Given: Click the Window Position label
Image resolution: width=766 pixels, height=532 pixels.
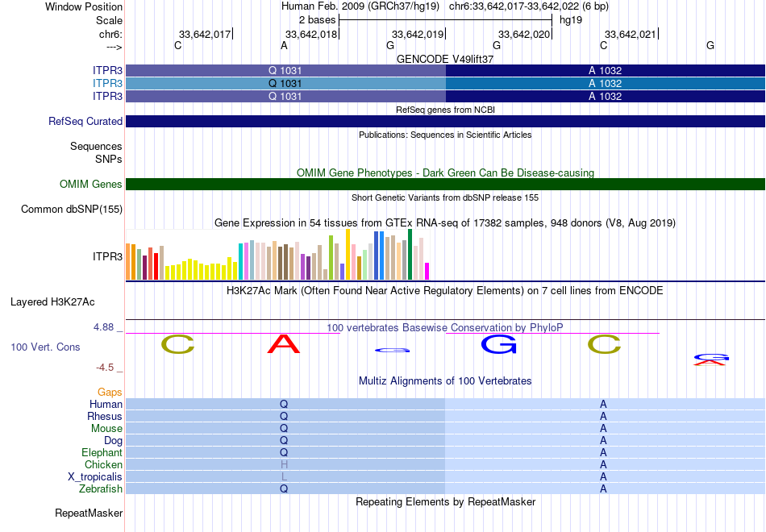Looking at the screenshot, I should [84, 6].
